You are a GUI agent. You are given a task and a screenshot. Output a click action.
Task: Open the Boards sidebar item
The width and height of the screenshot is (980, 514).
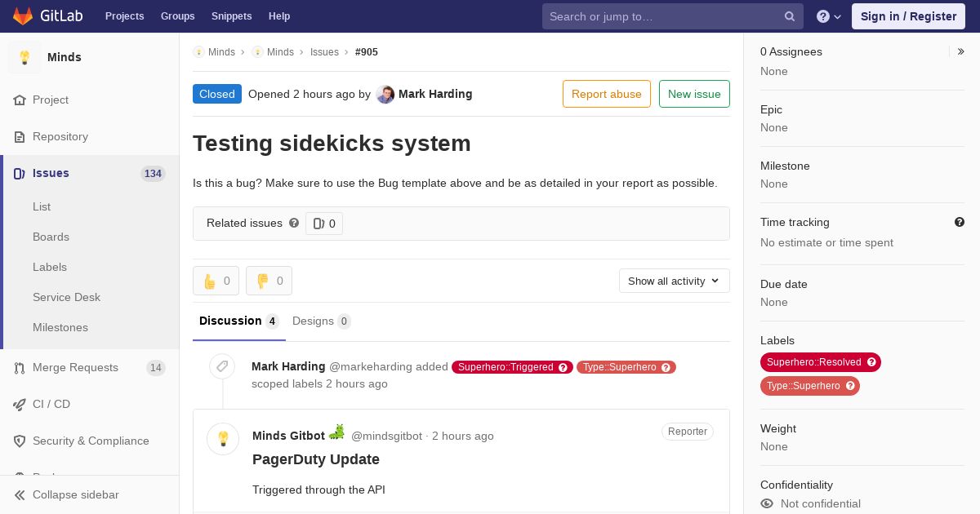click(x=51, y=237)
